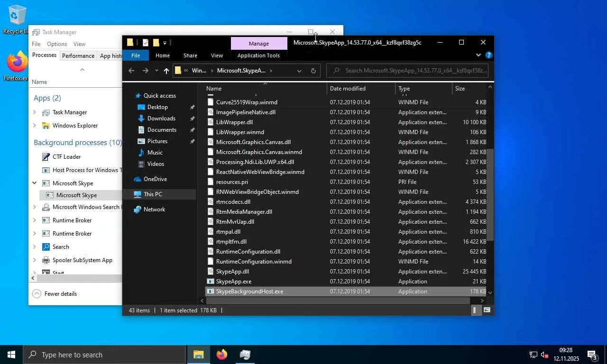
Task: Switch to the Share ribbon tab
Action: 190,55
